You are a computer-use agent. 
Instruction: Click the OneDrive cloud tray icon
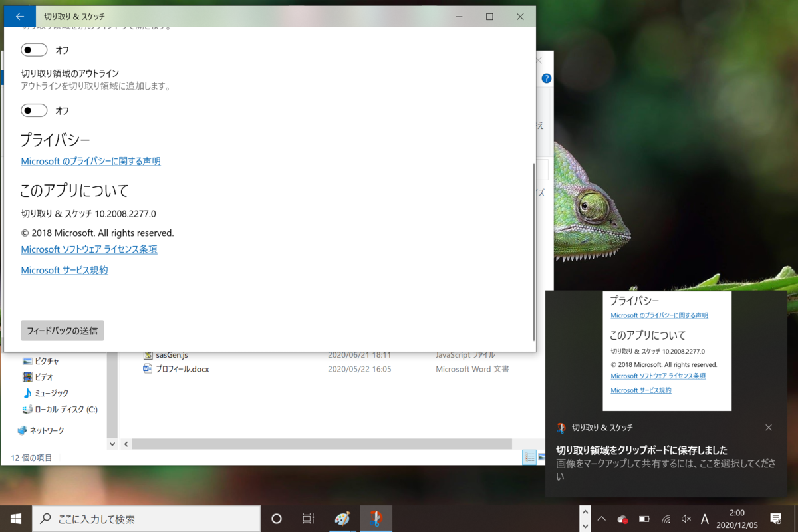pyautogui.click(x=623, y=519)
